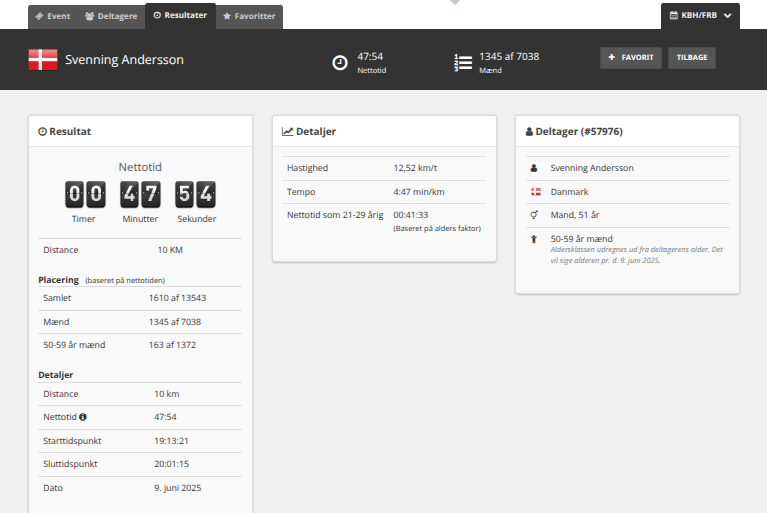Switch to the Deltagere tab
The height and width of the screenshot is (513, 767).
[111, 16]
